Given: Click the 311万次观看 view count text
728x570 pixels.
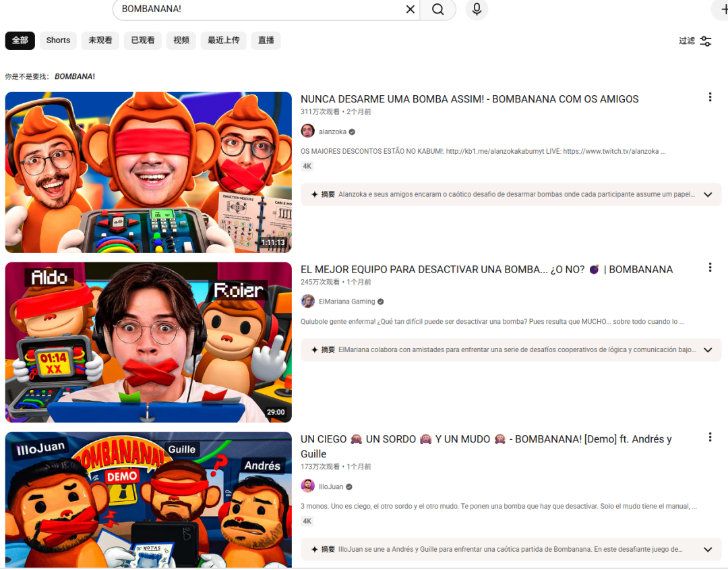Looking at the screenshot, I should coord(320,111).
